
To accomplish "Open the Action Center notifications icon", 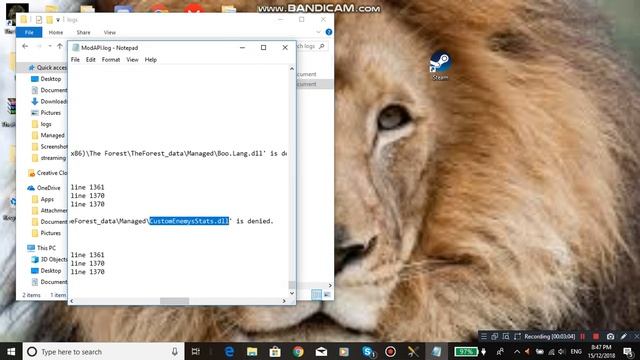I will coord(628,351).
